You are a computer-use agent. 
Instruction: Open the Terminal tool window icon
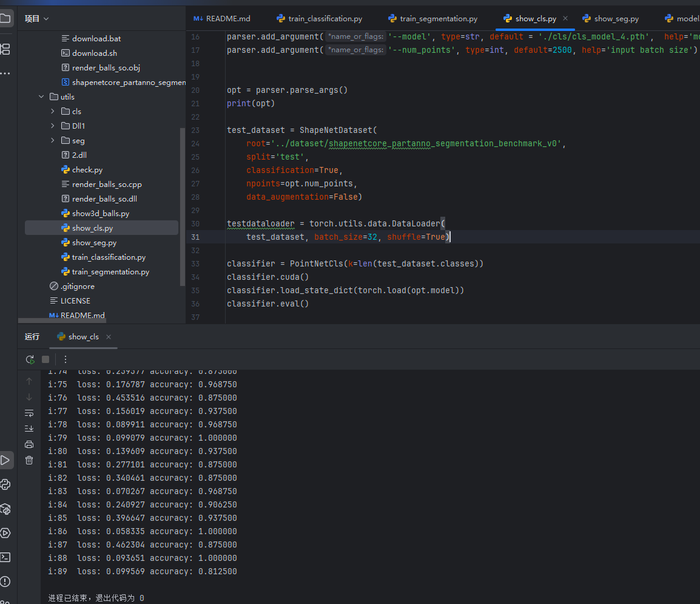coord(5,557)
